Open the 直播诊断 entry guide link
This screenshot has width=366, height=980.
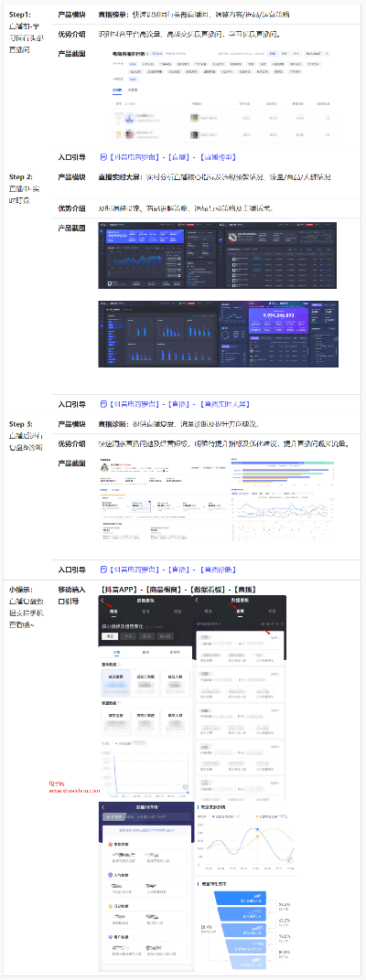173,570
